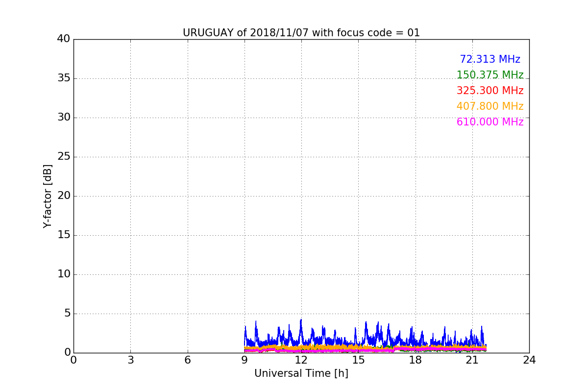Click the x-axis tick label 24

529,360
